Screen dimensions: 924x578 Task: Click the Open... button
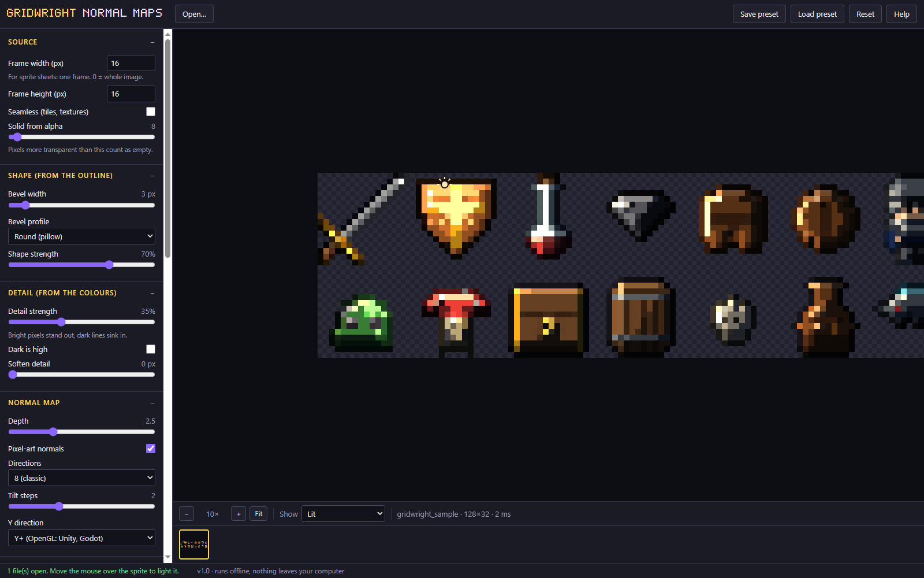(194, 14)
